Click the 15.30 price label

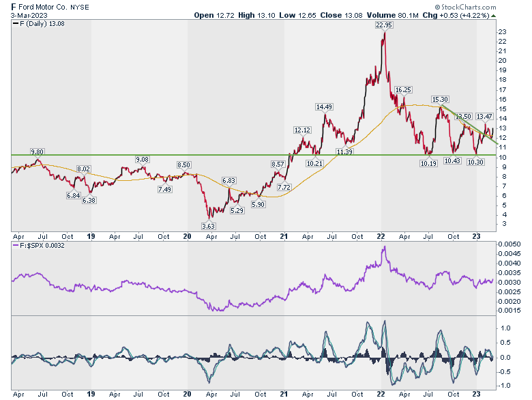pyautogui.click(x=440, y=99)
